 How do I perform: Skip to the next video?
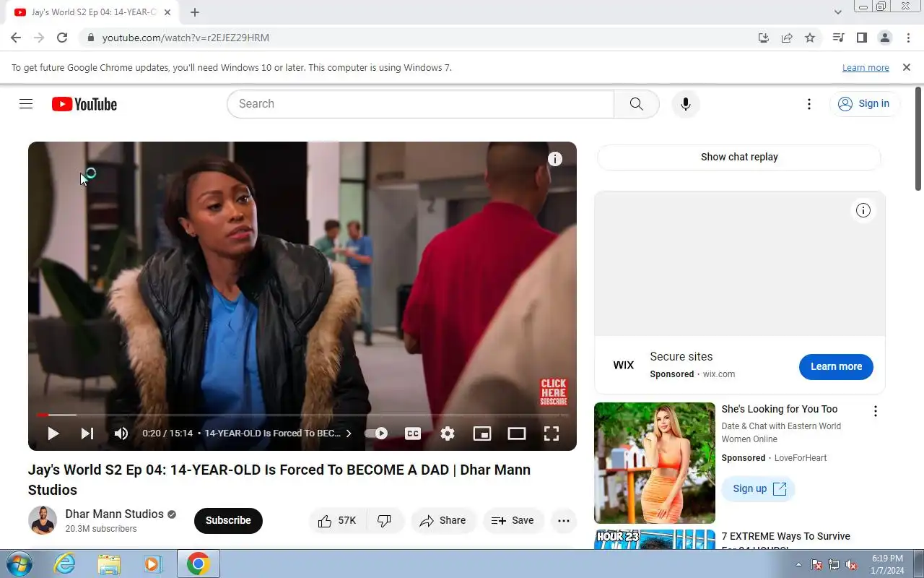click(x=87, y=433)
